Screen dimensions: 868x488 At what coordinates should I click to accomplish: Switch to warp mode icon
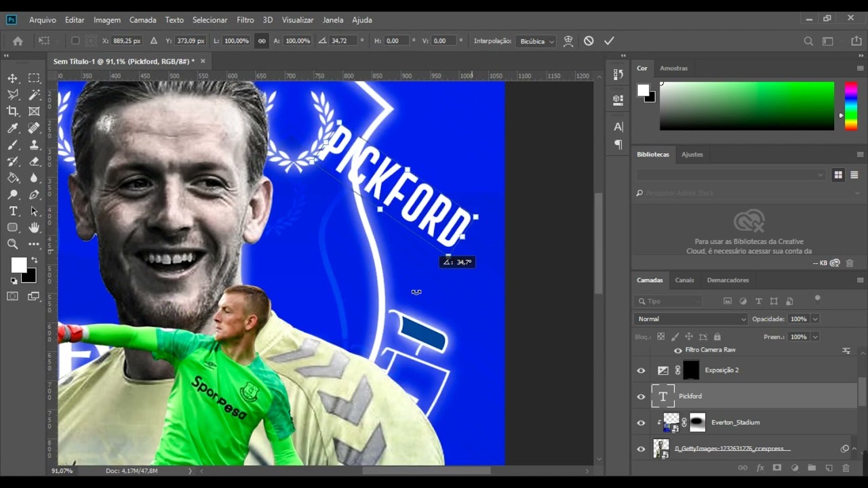coord(568,41)
